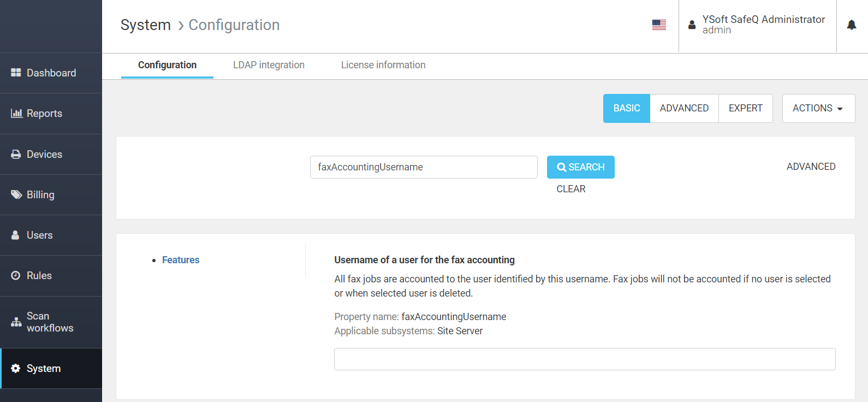The width and height of the screenshot is (868, 402).
Task: Click the faxAccountingUsername value input field
Action: point(584,359)
